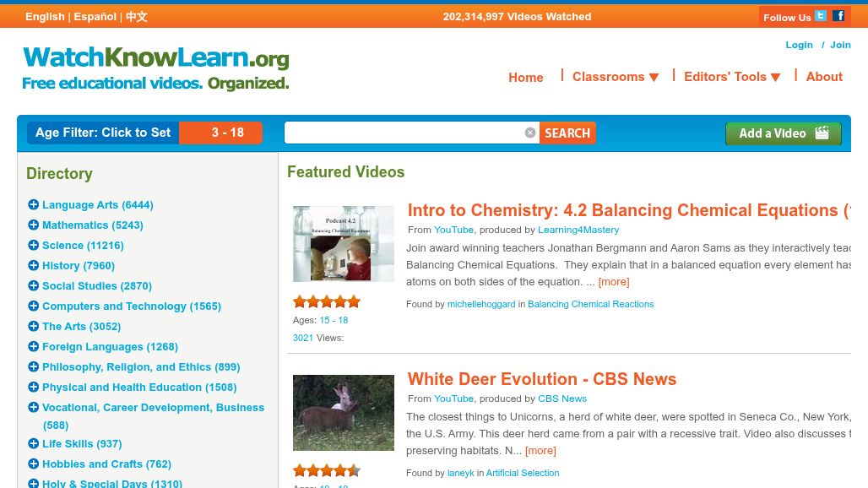
Task: Expand [more] on the chemistry video description
Action: click(x=614, y=282)
